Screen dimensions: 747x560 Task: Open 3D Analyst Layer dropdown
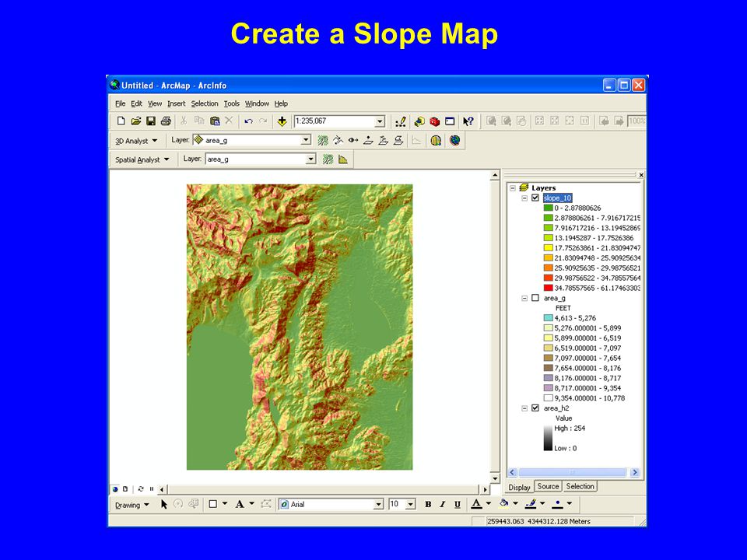pos(306,140)
